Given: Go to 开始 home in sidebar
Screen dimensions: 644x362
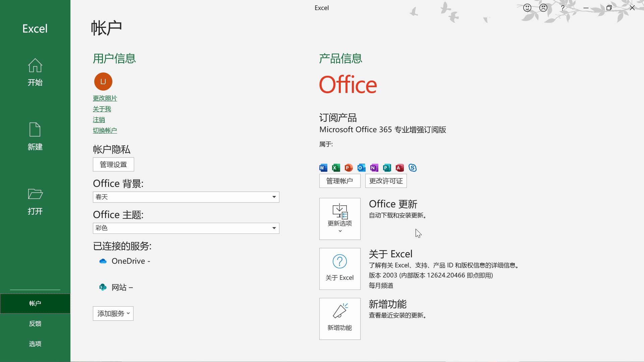Looking at the screenshot, I should 35,72.
